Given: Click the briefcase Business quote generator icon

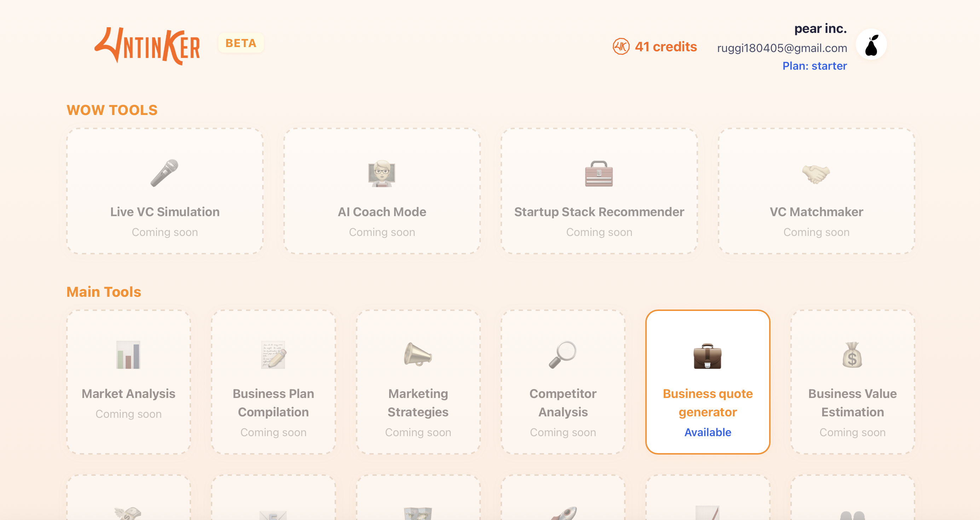Looking at the screenshot, I should click(707, 356).
